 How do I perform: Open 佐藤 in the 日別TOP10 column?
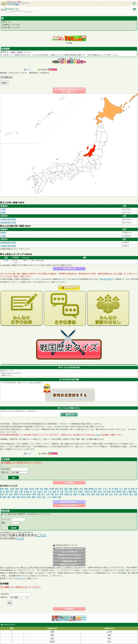[52, 632]
